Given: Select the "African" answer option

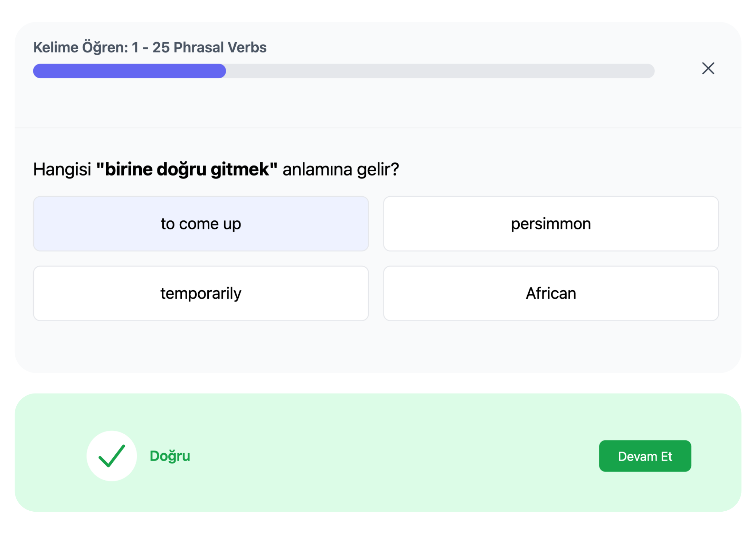Looking at the screenshot, I should tap(551, 293).
